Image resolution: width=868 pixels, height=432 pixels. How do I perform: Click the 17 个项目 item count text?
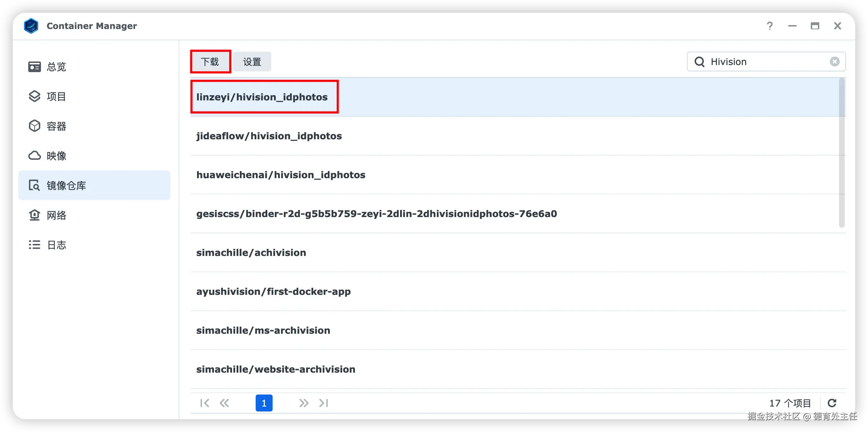pos(790,403)
